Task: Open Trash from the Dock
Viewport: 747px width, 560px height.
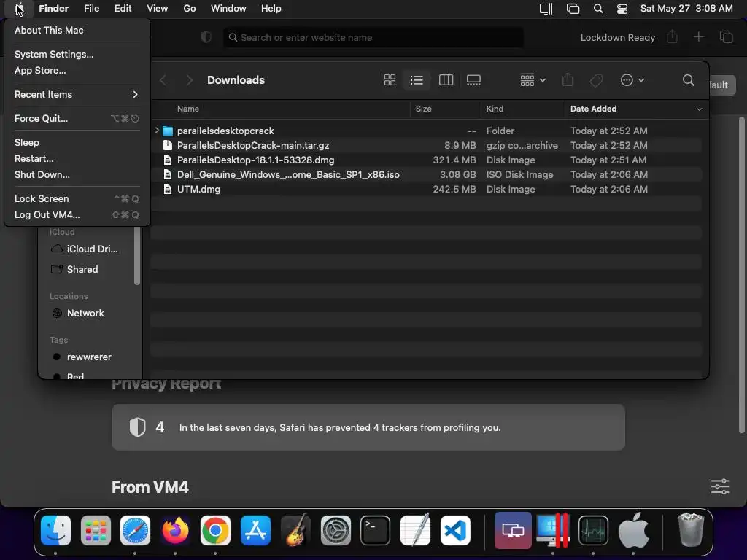Action: coord(691,529)
